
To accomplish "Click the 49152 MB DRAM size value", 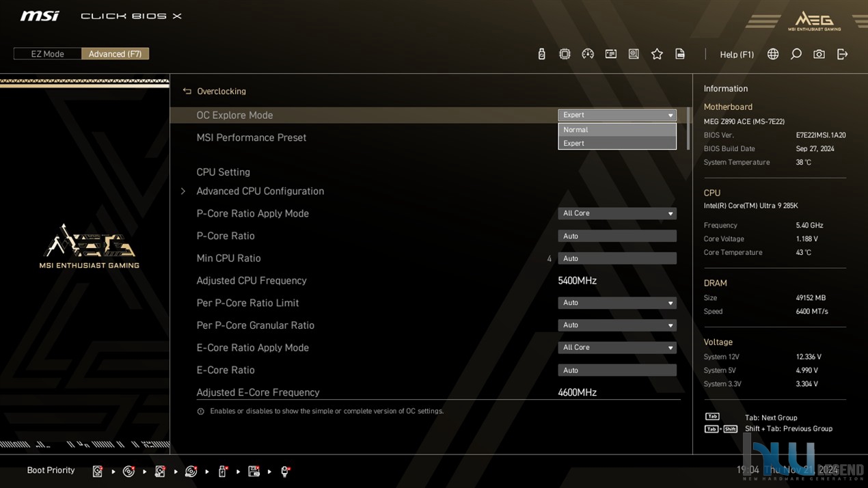I will [x=811, y=298].
